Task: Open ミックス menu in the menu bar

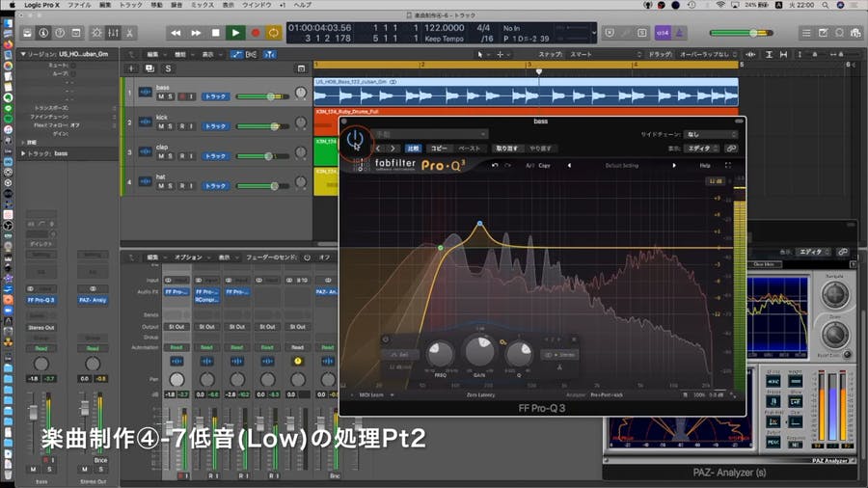Action: pyautogui.click(x=203, y=5)
